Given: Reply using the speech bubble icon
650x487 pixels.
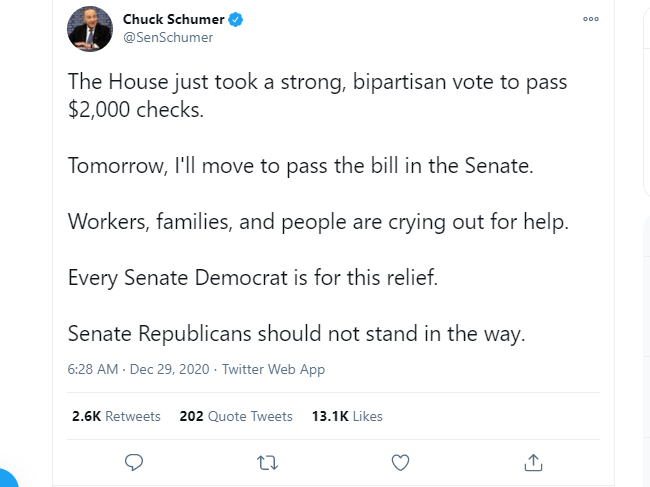Looking at the screenshot, I should click(x=134, y=463).
